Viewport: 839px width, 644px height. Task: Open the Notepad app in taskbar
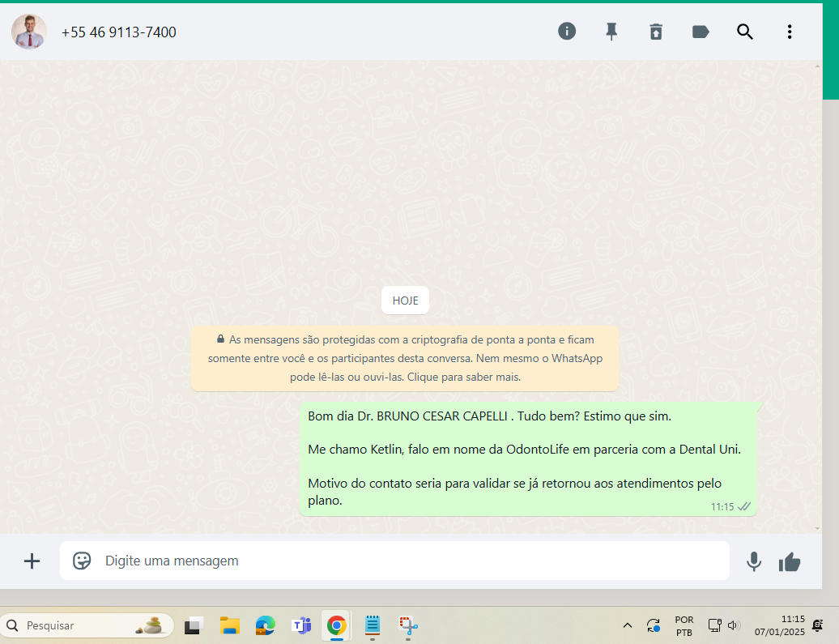click(x=373, y=625)
